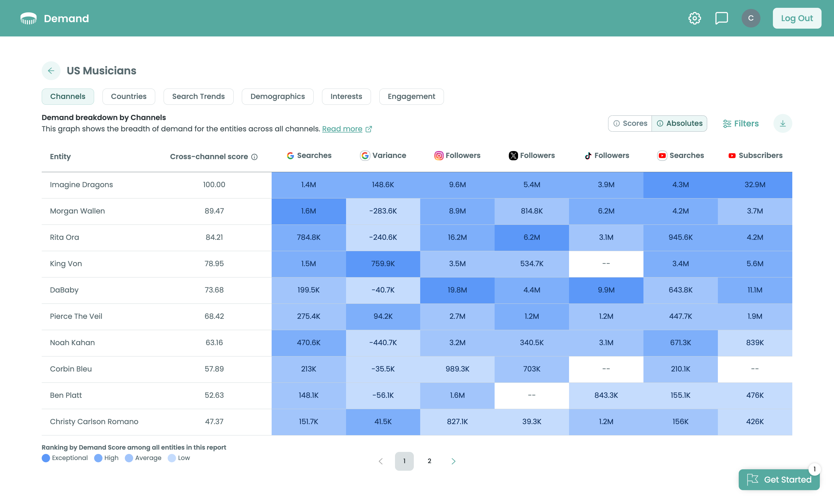Click the Average legend color swatch
834x504 pixels.
pyautogui.click(x=129, y=458)
